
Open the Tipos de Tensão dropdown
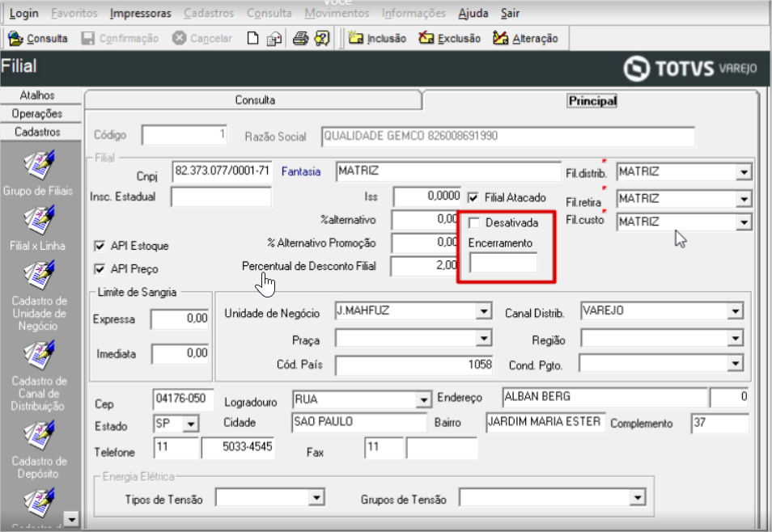pyautogui.click(x=316, y=497)
